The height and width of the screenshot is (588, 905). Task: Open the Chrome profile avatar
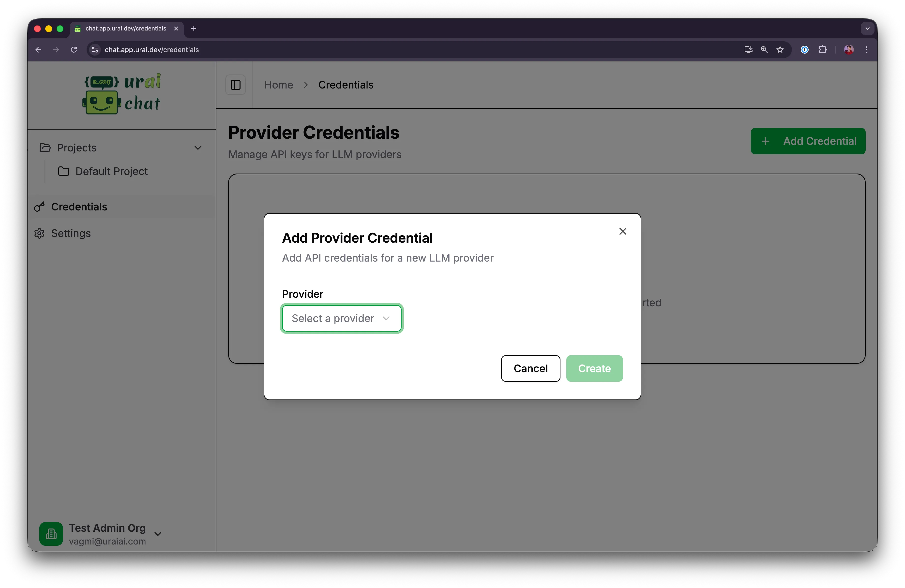pyautogui.click(x=849, y=50)
